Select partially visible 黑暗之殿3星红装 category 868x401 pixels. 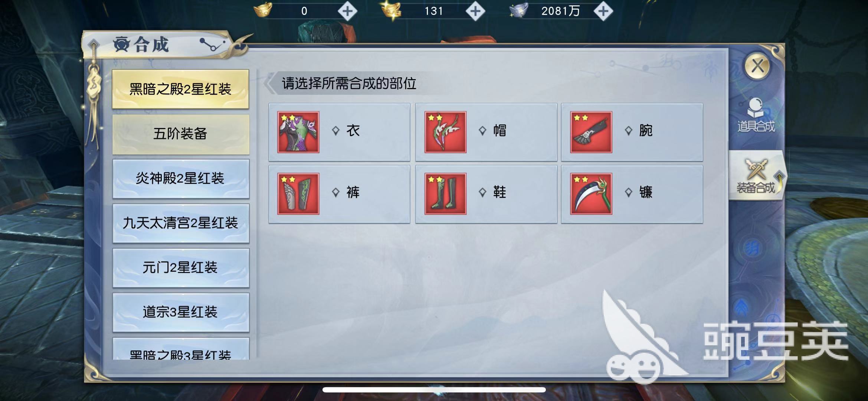coord(181,349)
